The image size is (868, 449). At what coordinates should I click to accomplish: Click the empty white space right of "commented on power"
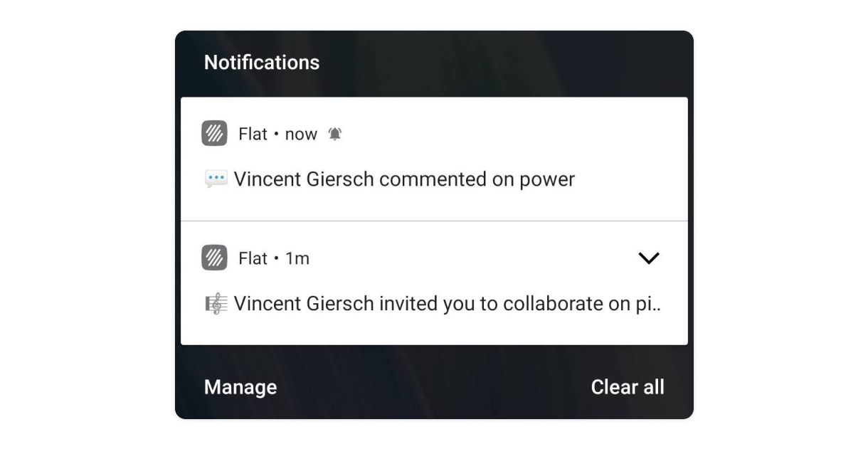click(x=630, y=179)
